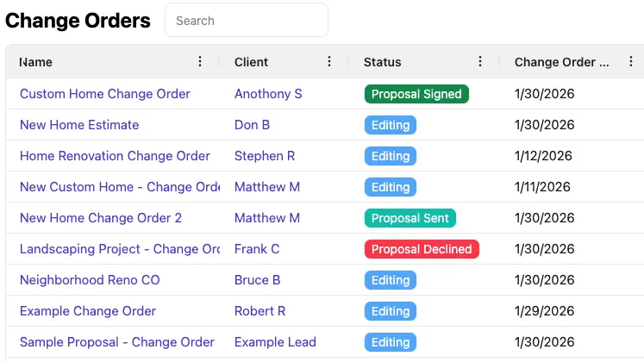Sort by the Name column header
The image size is (644, 362).
point(36,62)
